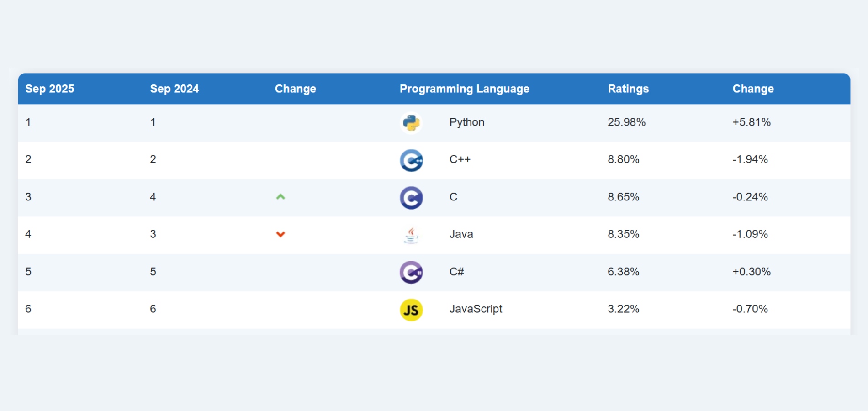Viewport: 868px width, 411px height.
Task: Click the Sep 2024 column header
Action: pos(174,89)
